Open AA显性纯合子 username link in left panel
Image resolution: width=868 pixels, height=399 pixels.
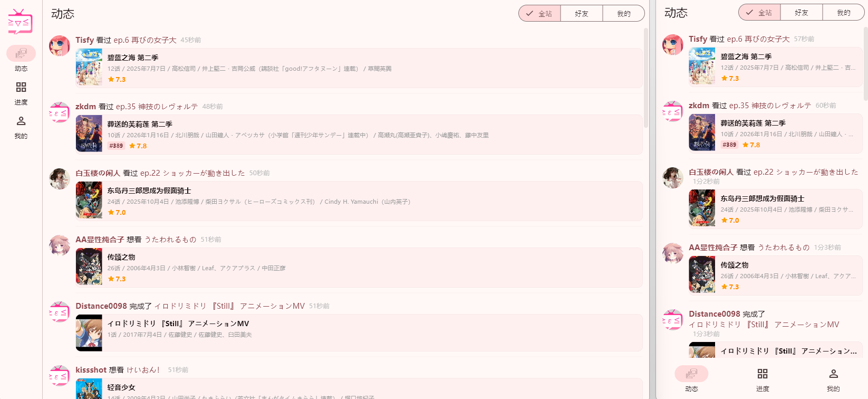pyautogui.click(x=100, y=240)
